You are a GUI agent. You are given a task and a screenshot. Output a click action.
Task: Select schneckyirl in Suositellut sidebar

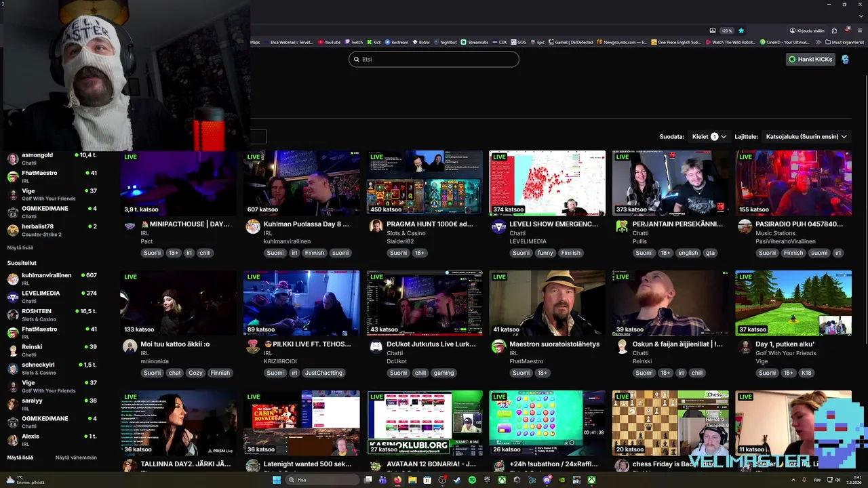pyautogui.click(x=52, y=369)
